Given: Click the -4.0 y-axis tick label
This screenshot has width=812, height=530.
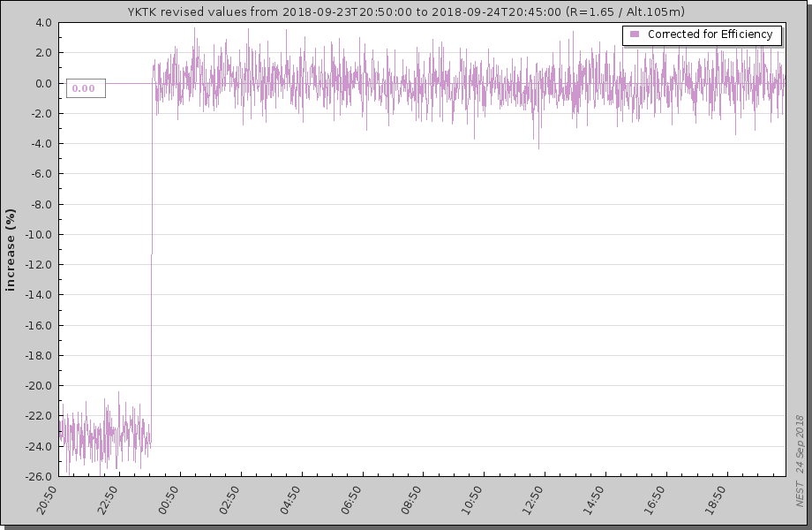Looking at the screenshot, I should coord(41,143).
